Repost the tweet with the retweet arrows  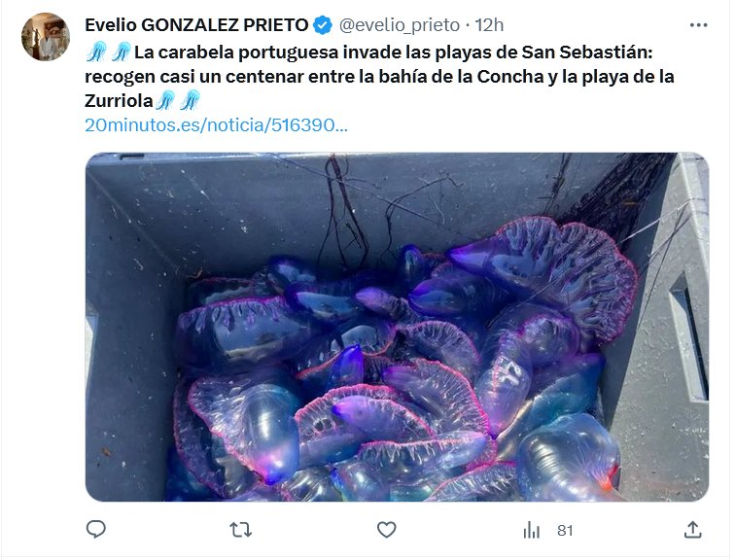tap(241, 530)
